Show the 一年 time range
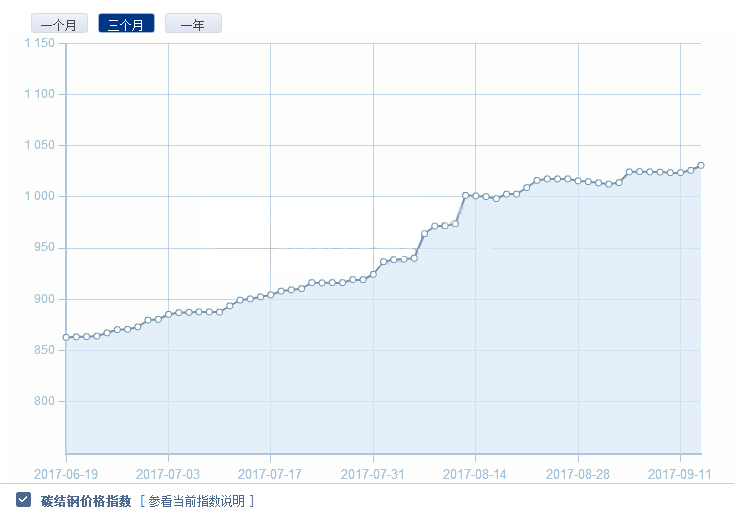 coord(193,24)
